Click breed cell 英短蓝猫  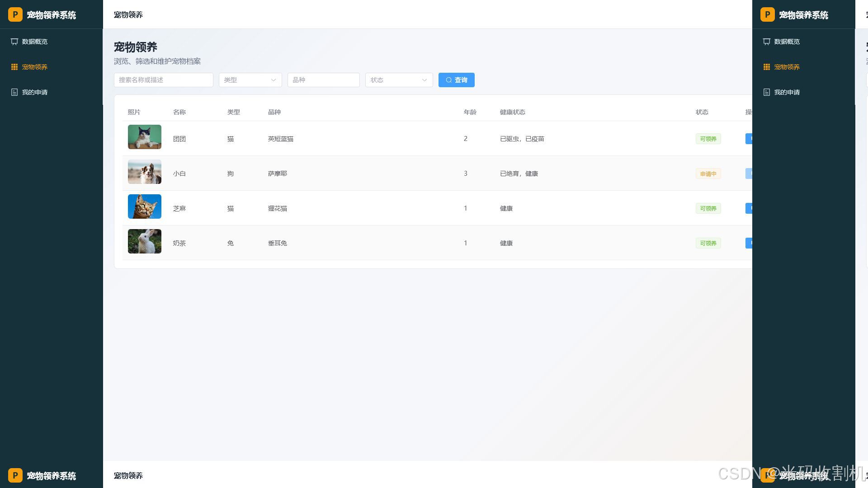click(281, 139)
